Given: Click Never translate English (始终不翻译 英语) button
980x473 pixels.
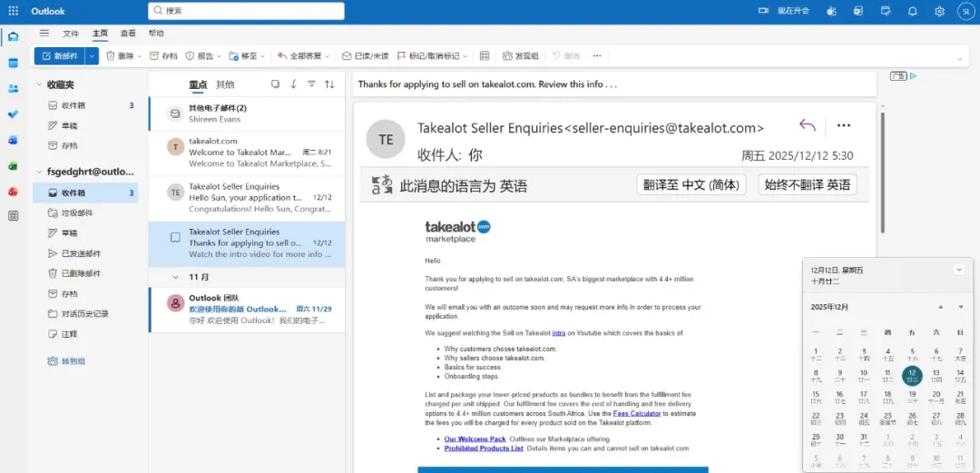Looking at the screenshot, I should [808, 185].
